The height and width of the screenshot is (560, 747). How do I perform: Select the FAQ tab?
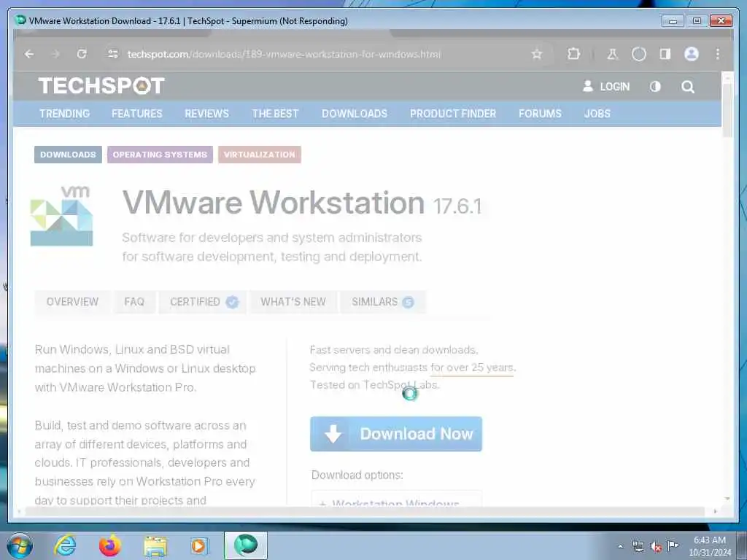click(x=134, y=302)
